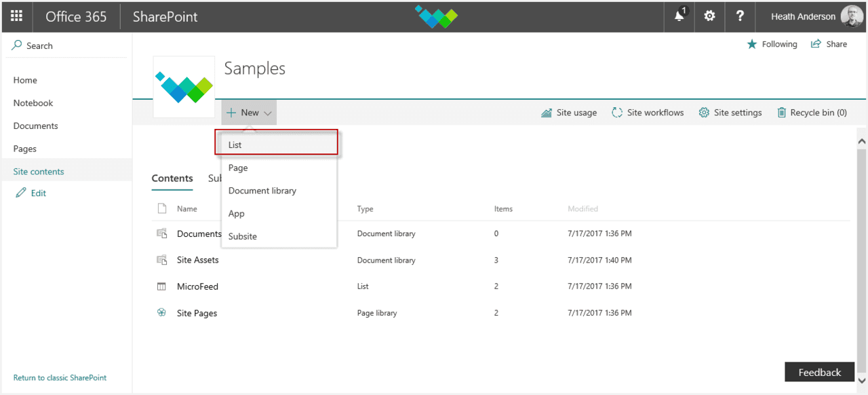Click into the Search box
Image resolution: width=868 pixels, height=395 pixels.
coord(66,45)
